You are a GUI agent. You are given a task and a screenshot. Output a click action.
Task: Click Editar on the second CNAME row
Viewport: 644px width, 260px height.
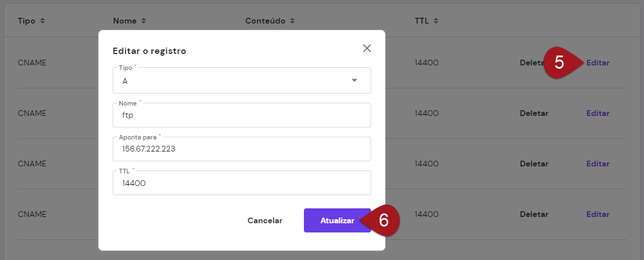click(x=597, y=114)
